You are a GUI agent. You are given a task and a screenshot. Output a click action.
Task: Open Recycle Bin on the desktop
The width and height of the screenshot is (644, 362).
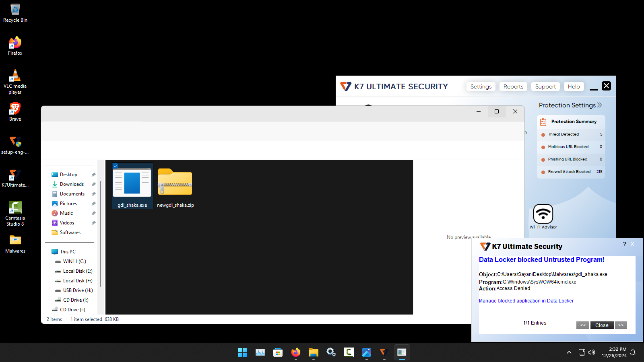tap(15, 13)
